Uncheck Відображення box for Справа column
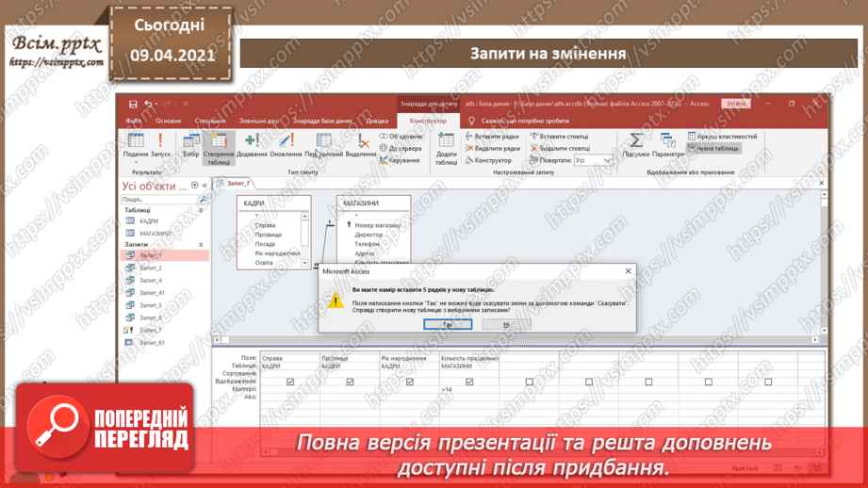This screenshot has width=868, height=488. click(290, 382)
